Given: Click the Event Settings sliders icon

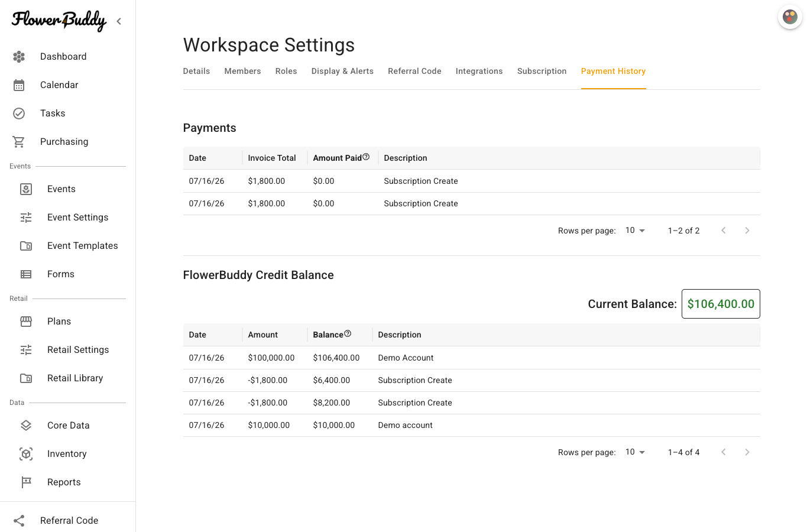Looking at the screenshot, I should click(x=26, y=218).
